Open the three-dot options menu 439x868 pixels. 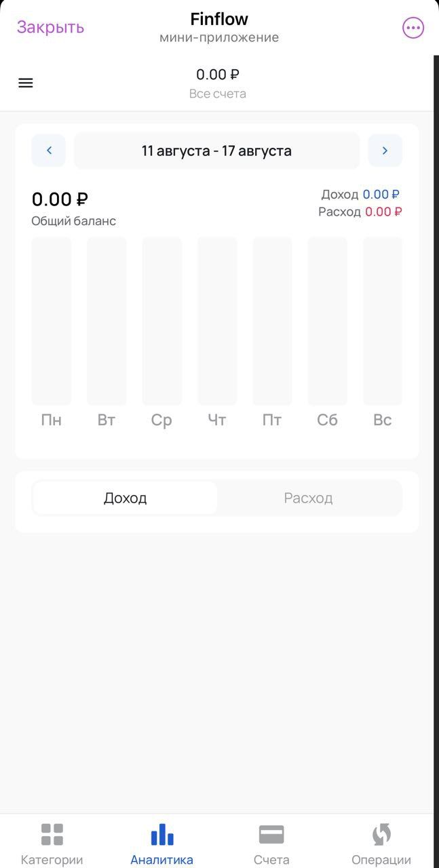(413, 27)
